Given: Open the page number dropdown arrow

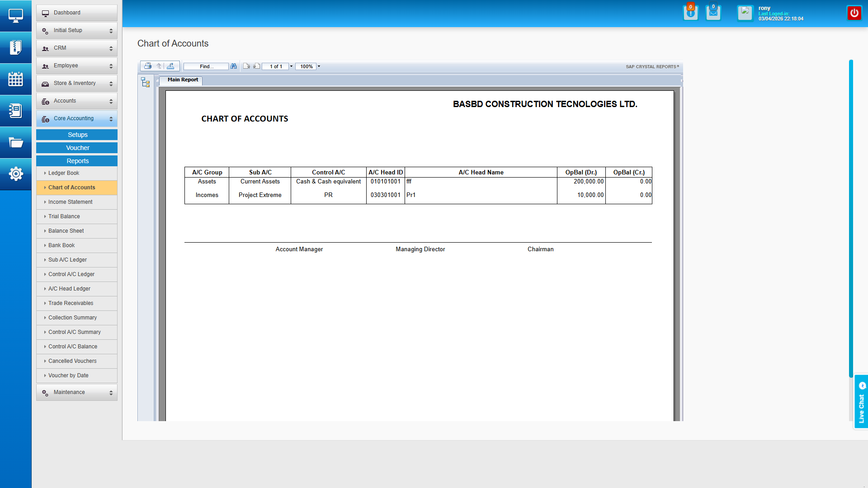Looking at the screenshot, I should (x=291, y=66).
